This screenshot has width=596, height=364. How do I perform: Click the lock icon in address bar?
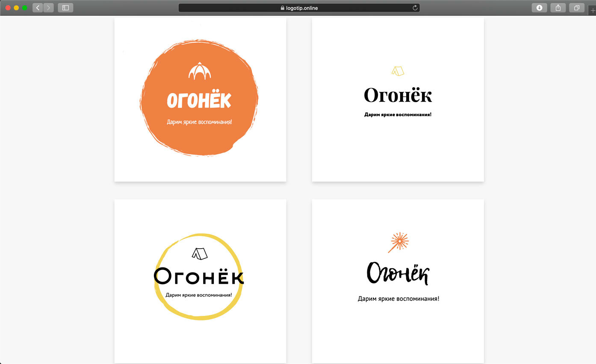click(x=282, y=8)
